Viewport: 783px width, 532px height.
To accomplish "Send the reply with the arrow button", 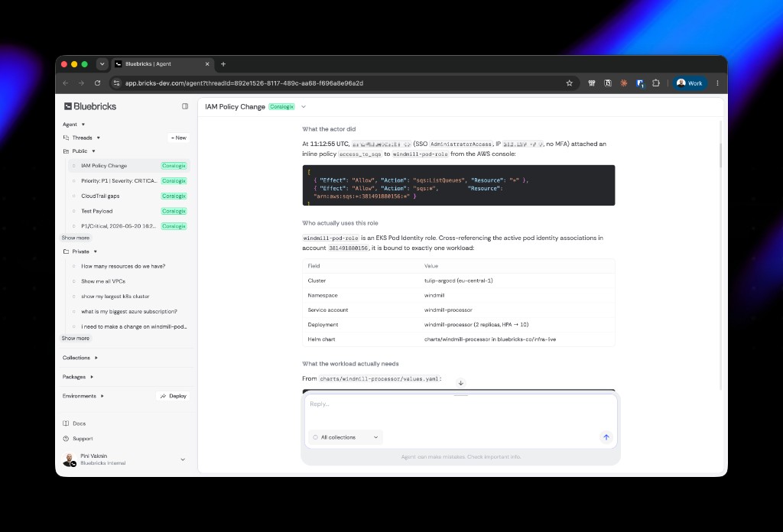I will (606, 437).
